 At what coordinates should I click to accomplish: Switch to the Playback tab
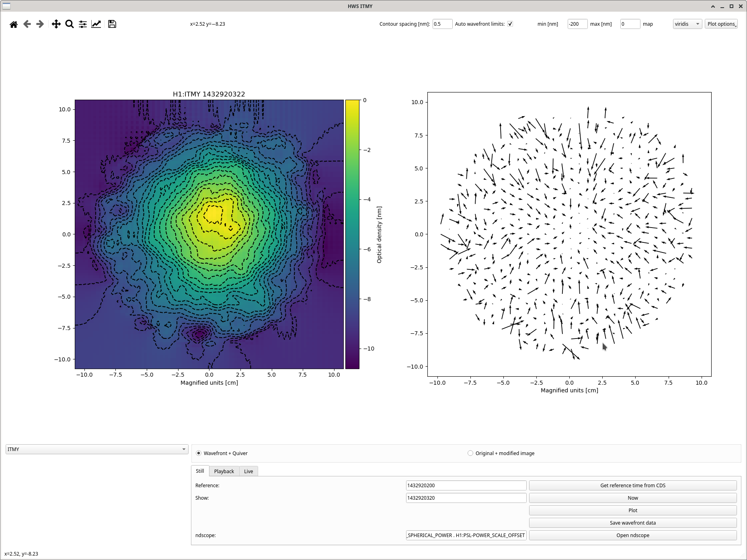tap(224, 471)
